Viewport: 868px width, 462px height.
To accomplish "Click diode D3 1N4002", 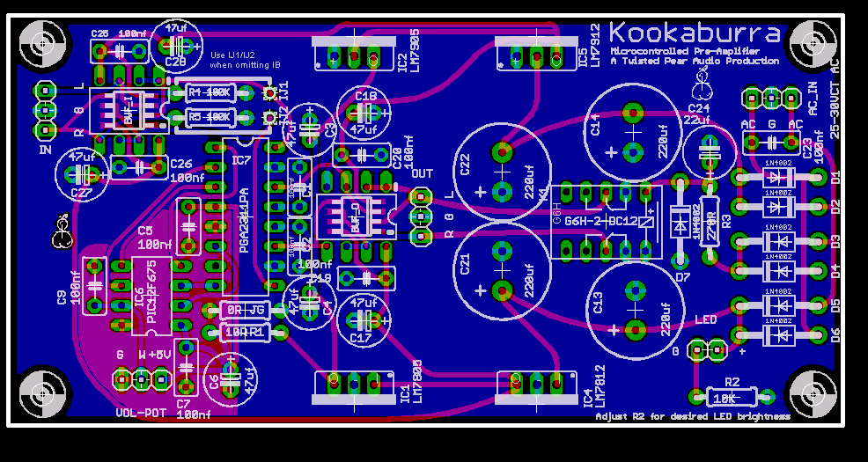I will 778,241.
